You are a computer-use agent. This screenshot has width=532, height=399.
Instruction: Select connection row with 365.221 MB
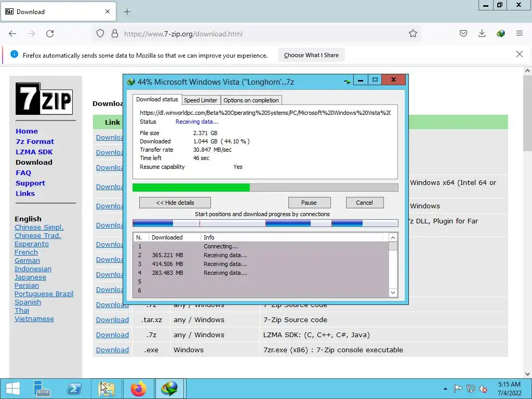pyautogui.click(x=261, y=255)
